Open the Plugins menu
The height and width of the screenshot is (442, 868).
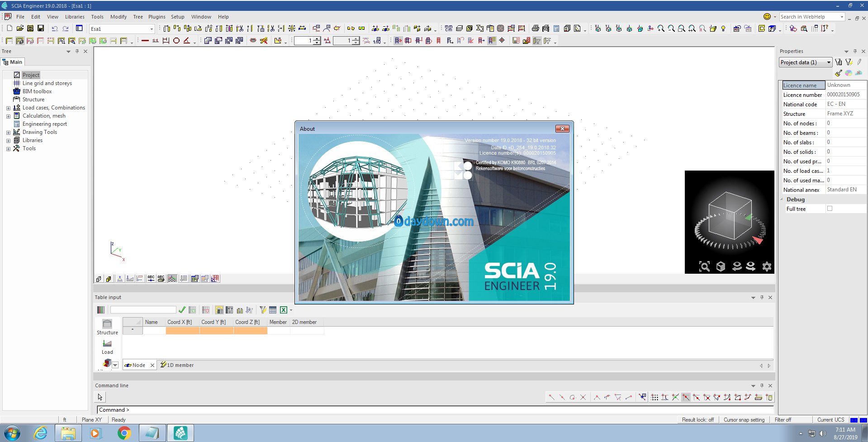(157, 17)
